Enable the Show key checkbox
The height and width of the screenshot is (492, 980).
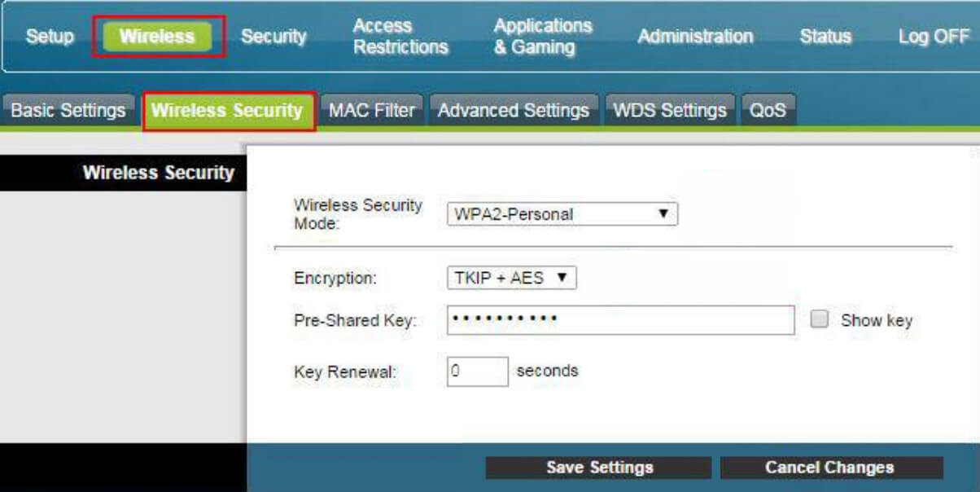(820, 320)
